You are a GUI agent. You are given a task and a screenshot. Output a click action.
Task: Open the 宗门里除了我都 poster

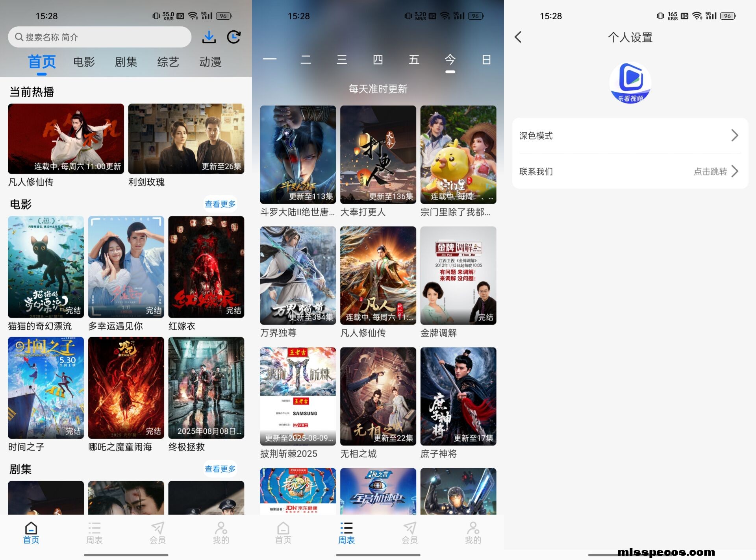coord(458,155)
